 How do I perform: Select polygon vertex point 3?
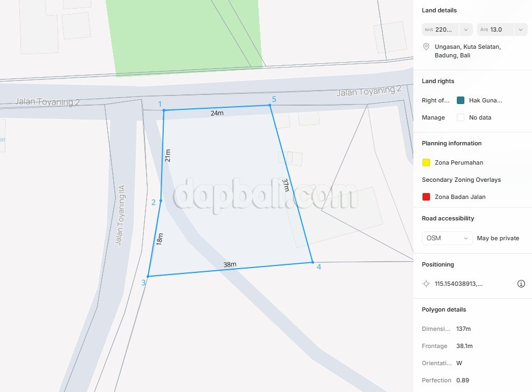coord(148,277)
